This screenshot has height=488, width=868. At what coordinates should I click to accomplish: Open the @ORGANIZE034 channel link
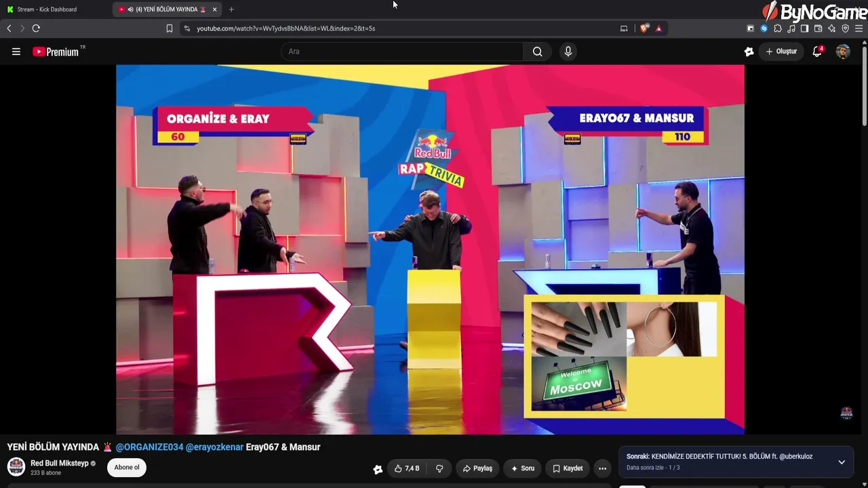click(x=149, y=447)
